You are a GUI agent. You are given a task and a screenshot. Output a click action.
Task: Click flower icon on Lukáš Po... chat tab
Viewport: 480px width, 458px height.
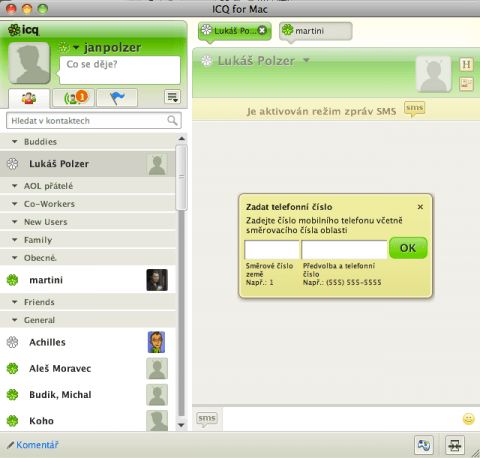tap(207, 30)
